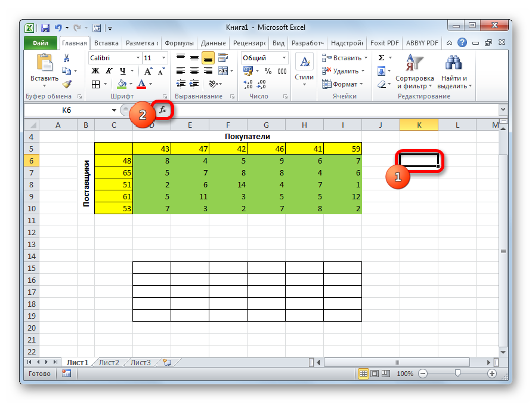Screen dimensions: 532x404
Task: Increase the font size
Action: pos(148,71)
